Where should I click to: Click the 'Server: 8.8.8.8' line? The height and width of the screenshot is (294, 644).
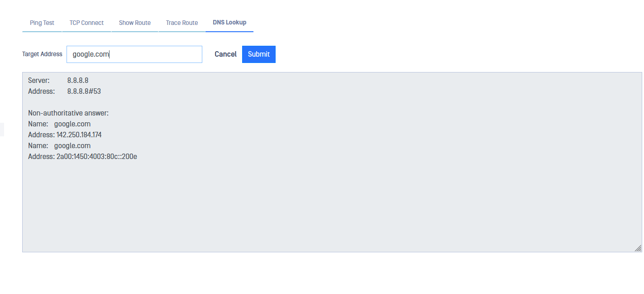point(58,81)
